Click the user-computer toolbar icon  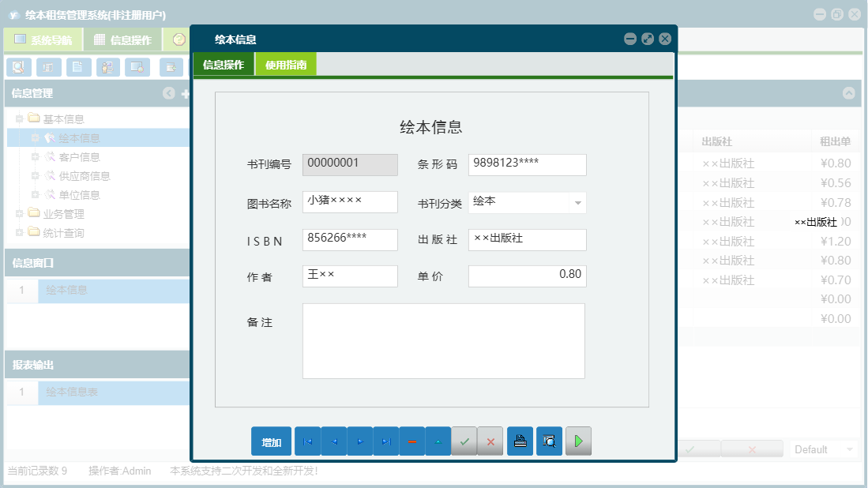click(108, 67)
